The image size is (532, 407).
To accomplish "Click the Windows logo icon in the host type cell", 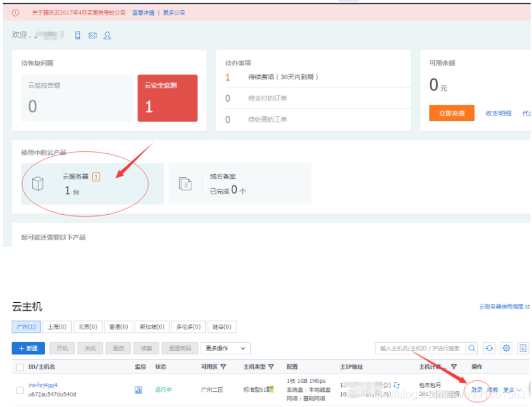I will (270, 389).
